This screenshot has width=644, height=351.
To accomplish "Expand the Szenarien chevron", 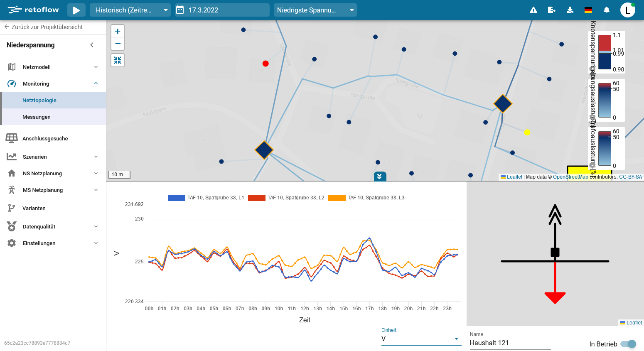I will point(96,157).
